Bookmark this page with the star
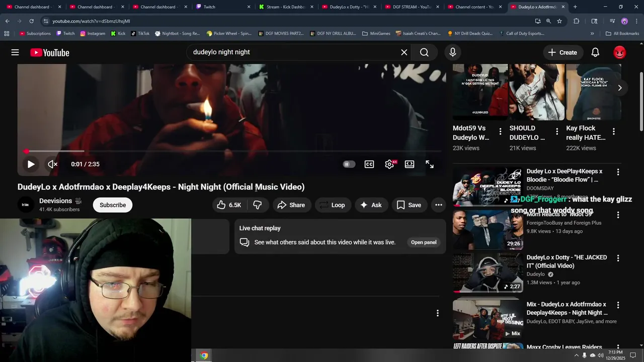The height and width of the screenshot is (362, 644). point(559,21)
